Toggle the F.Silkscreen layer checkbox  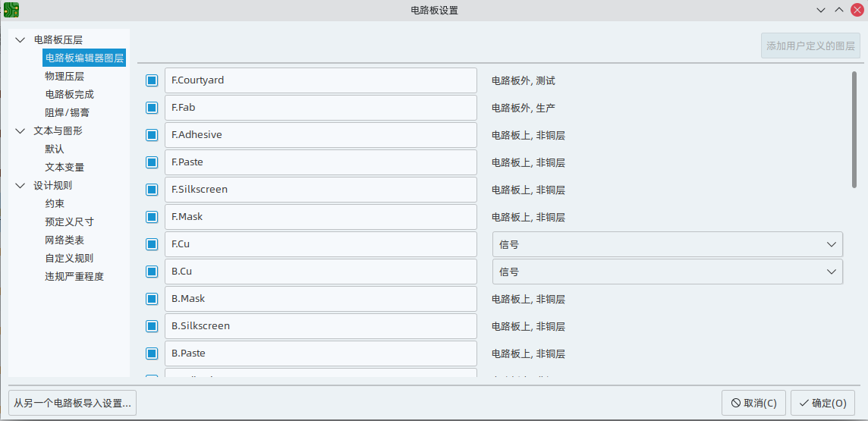coord(152,190)
